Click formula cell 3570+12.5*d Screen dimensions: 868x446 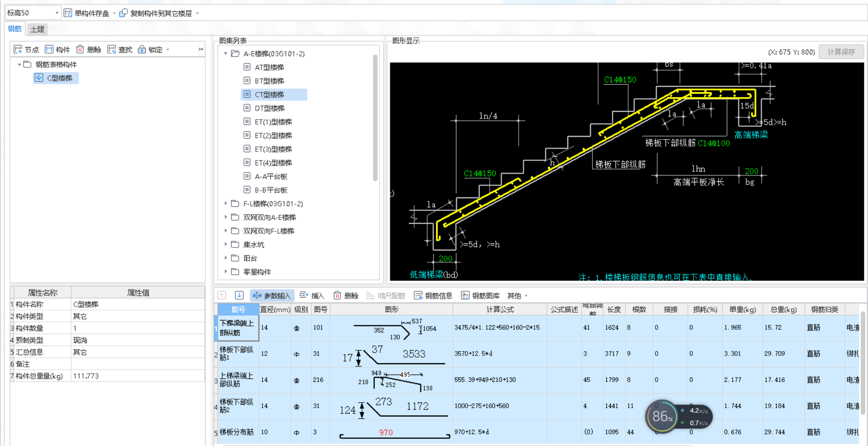[500, 354]
